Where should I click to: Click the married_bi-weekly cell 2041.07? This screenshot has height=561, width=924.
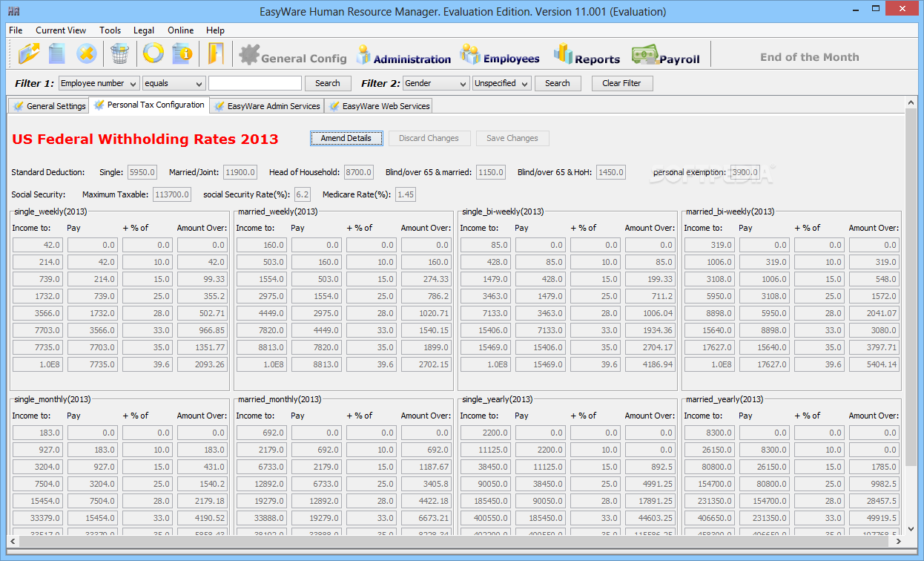(874, 313)
